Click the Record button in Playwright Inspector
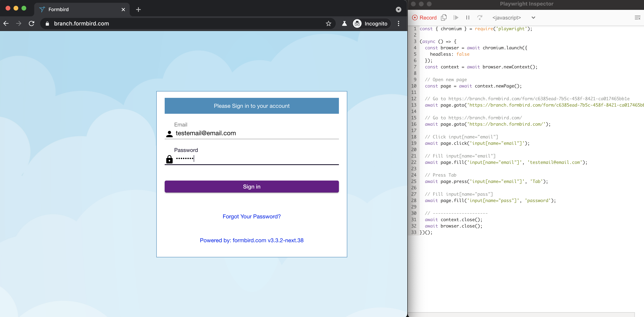 click(424, 18)
